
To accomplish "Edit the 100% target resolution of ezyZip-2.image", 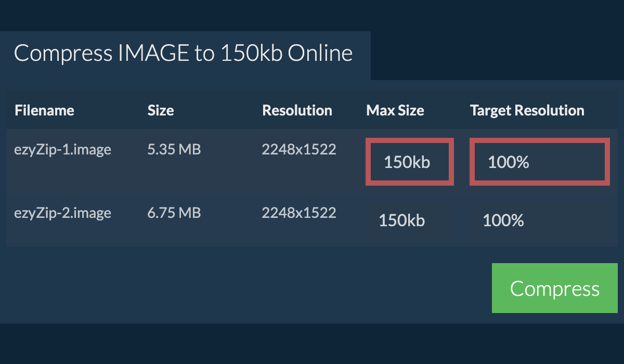I will click(503, 220).
